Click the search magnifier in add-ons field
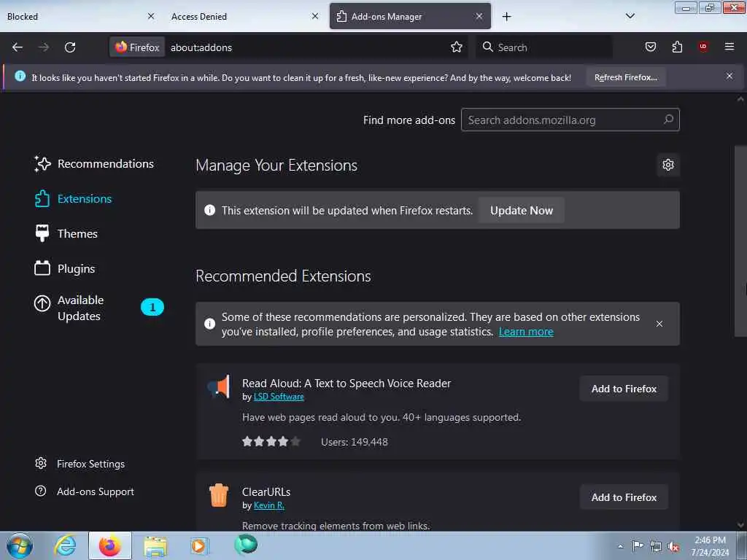747x560 pixels. click(x=668, y=120)
